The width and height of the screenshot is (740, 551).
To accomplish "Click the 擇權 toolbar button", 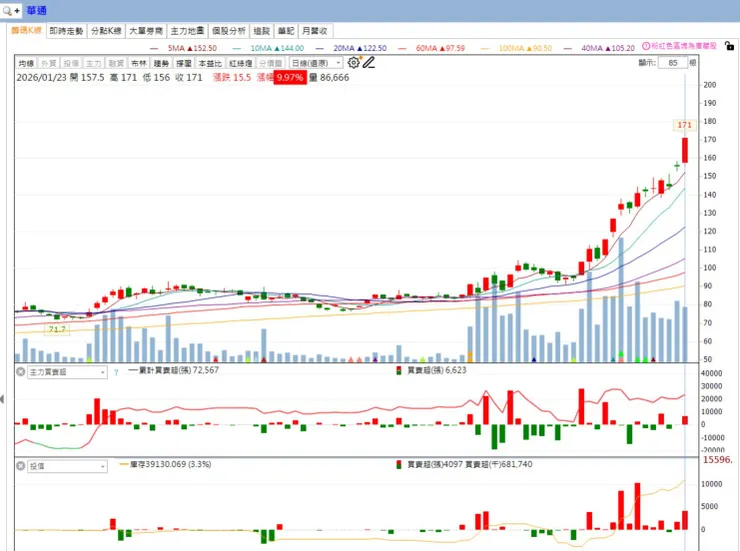I will click(x=184, y=63).
